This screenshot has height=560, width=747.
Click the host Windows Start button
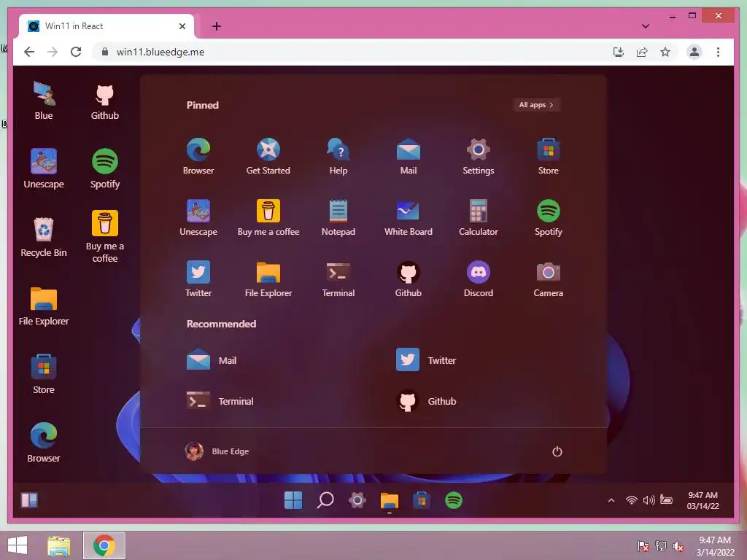click(18, 545)
